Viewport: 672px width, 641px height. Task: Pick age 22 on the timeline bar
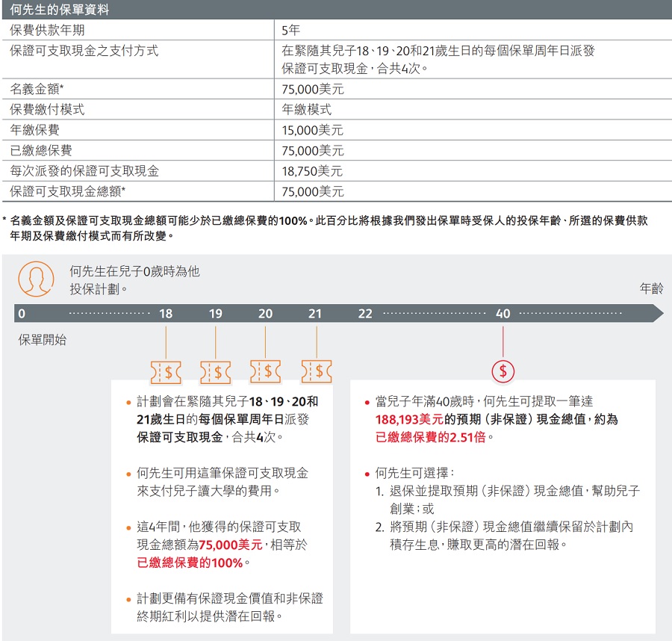[364, 314]
